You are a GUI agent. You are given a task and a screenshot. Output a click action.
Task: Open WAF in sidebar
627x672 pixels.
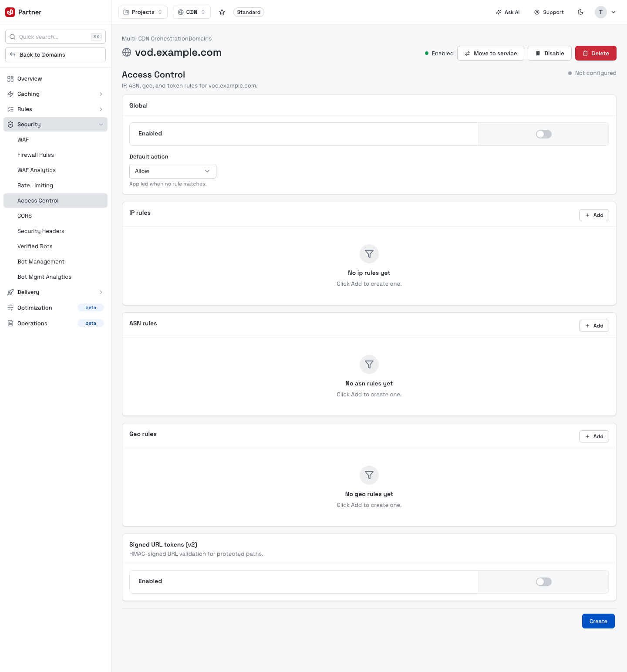click(x=55, y=140)
